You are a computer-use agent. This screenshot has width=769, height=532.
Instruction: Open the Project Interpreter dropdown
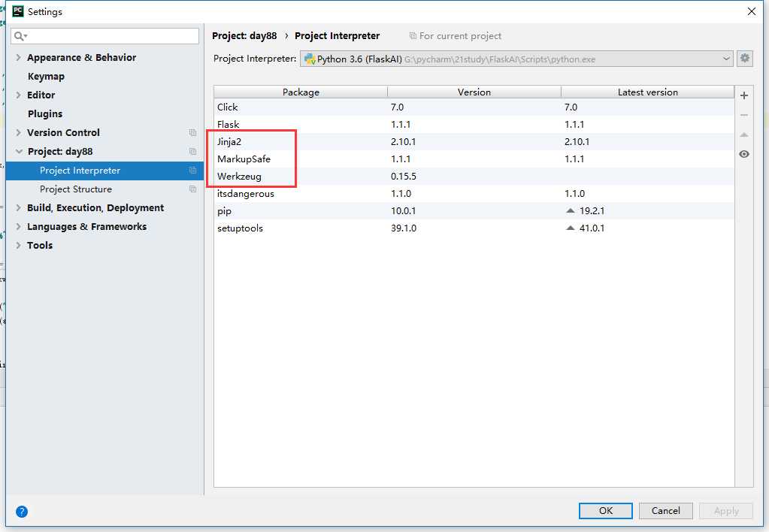tap(726, 59)
